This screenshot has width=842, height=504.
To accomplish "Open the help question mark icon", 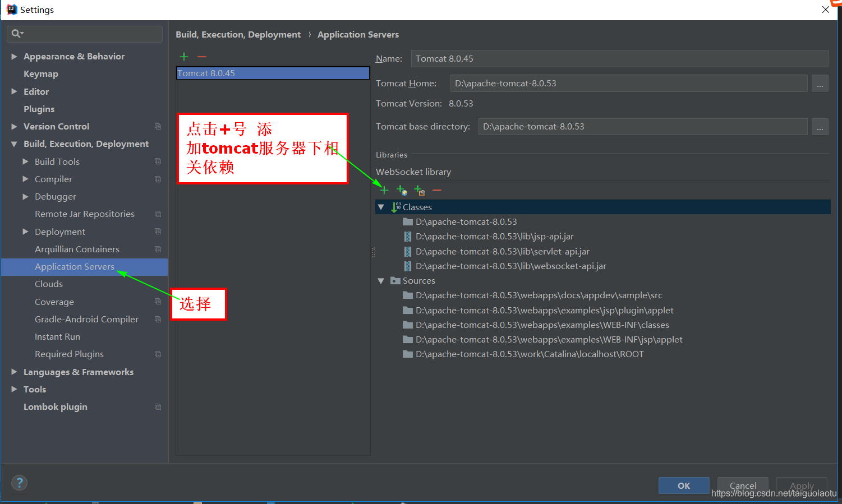I will pos(19,483).
